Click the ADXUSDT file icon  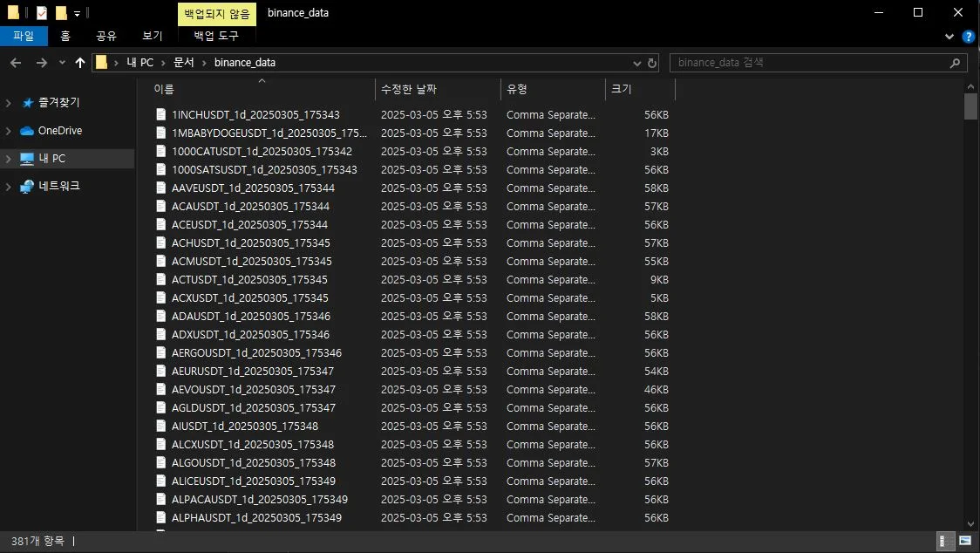point(160,335)
